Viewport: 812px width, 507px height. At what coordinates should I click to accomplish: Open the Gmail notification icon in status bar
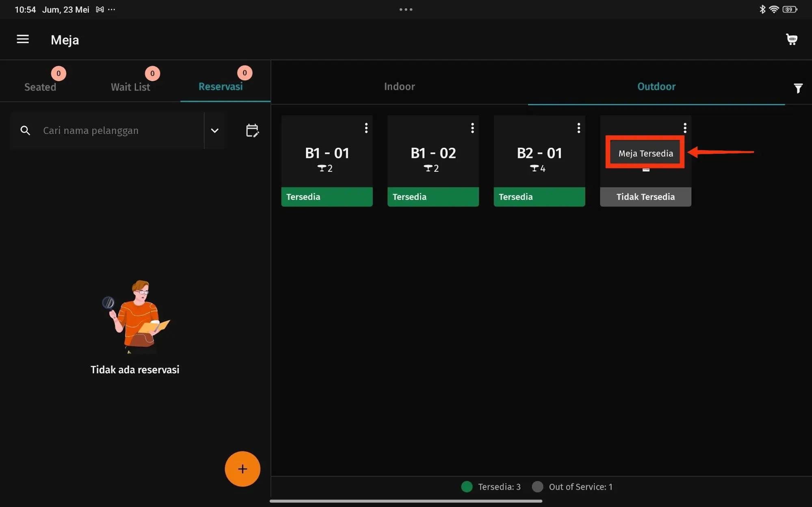pos(100,9)
